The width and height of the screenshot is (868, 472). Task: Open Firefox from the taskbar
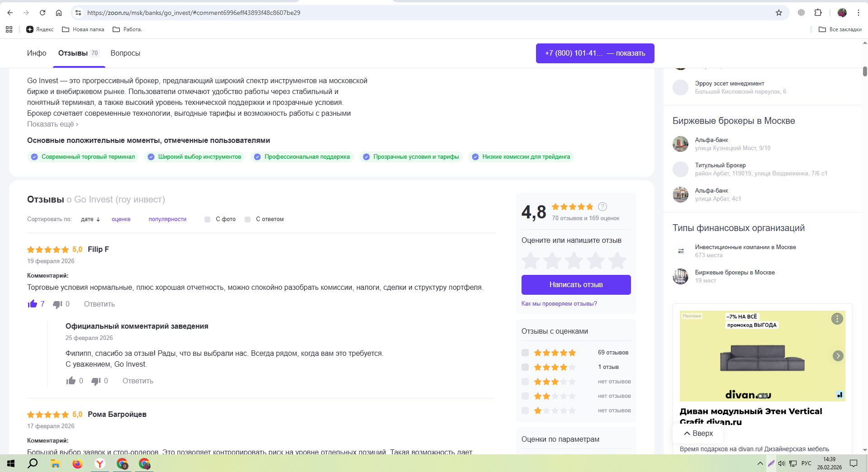click(x=78, y=463)
